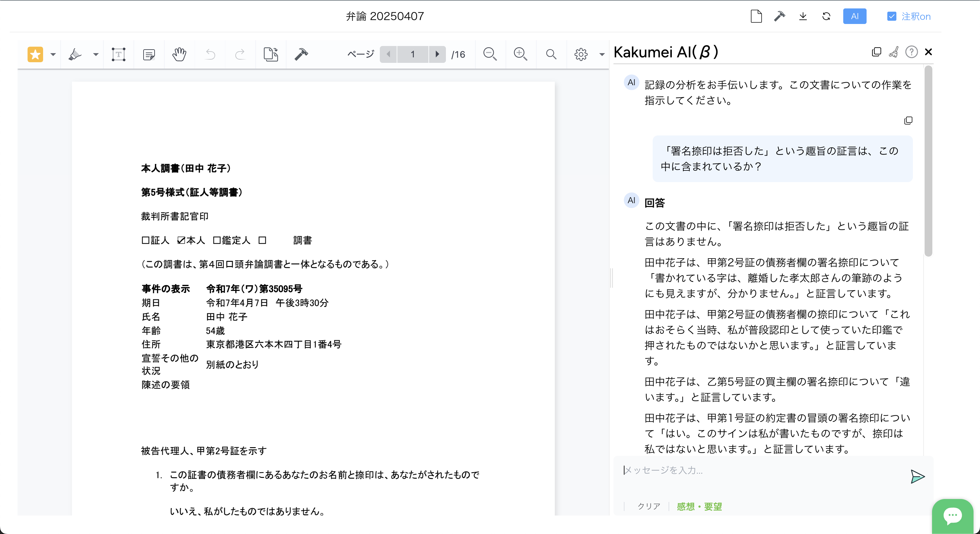Click the text 被告代理人、甲第2号証を示す
980x534 pixels.
point(204,451)
